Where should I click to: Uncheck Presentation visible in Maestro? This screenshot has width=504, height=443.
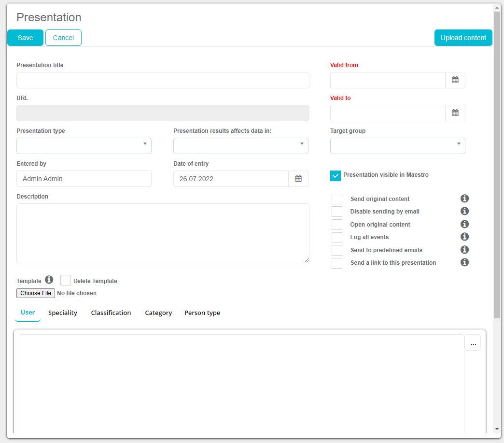pyautogui.click(x=336, y=175)
